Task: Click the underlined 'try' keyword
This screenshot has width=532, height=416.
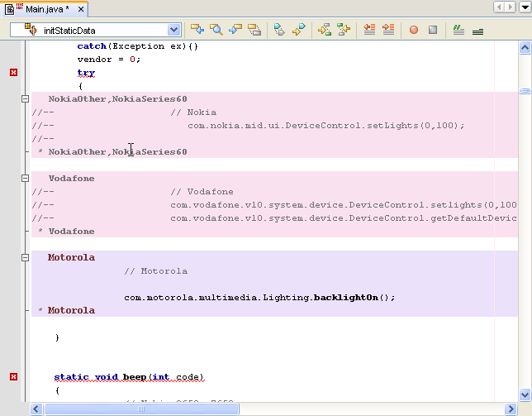Action: 86,73
